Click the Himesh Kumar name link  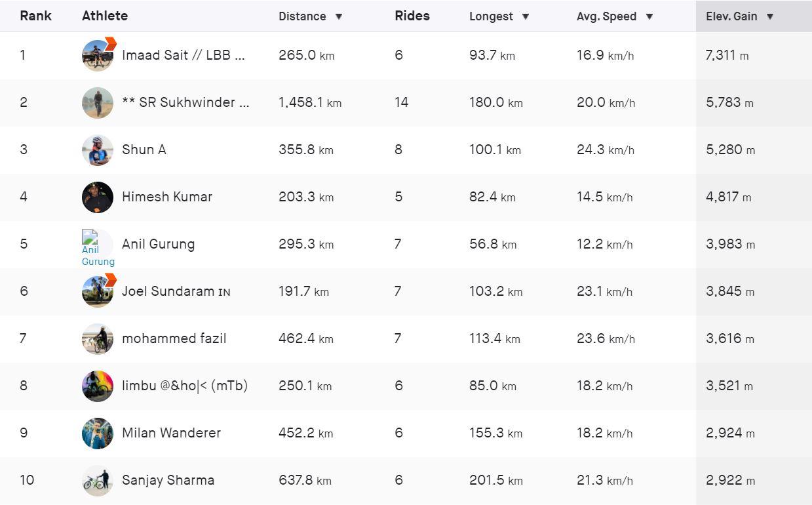pyautogui.click(x=167, y=197)
